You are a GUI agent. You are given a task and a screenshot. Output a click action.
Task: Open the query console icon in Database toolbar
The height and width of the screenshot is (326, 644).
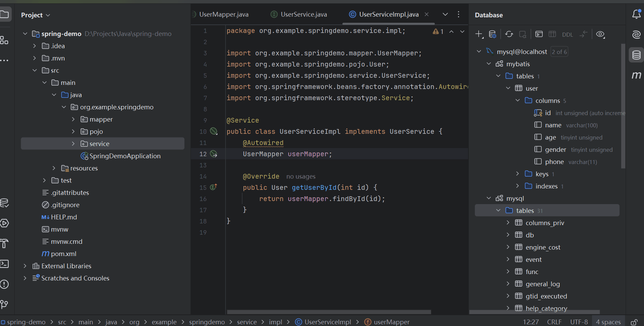539,34
